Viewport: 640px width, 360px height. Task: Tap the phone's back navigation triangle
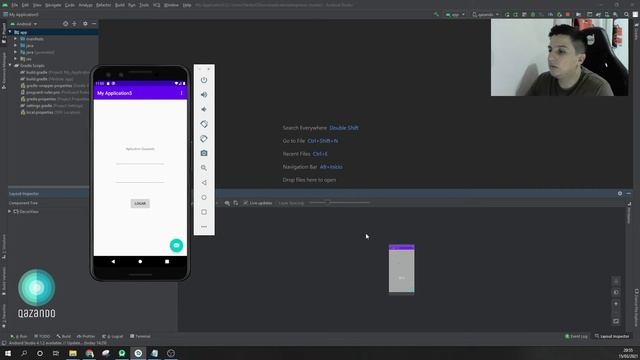click(113, 261)
